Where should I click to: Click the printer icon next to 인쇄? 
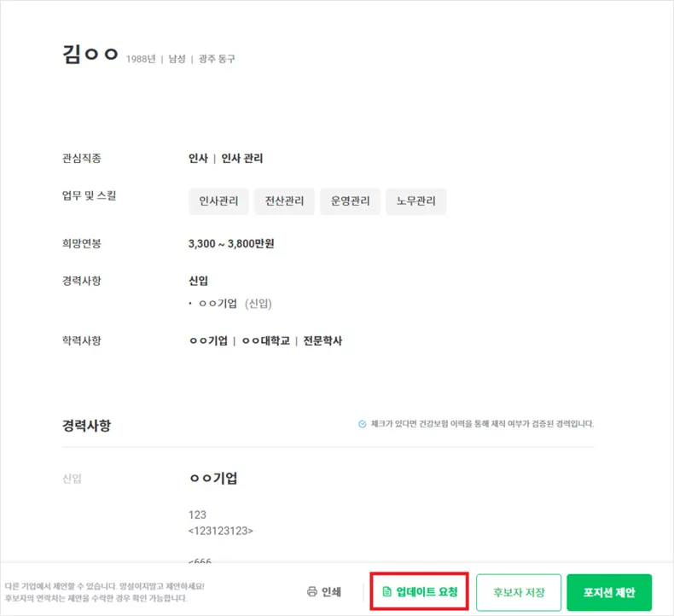pyautogui.click(x=311, y=591)
